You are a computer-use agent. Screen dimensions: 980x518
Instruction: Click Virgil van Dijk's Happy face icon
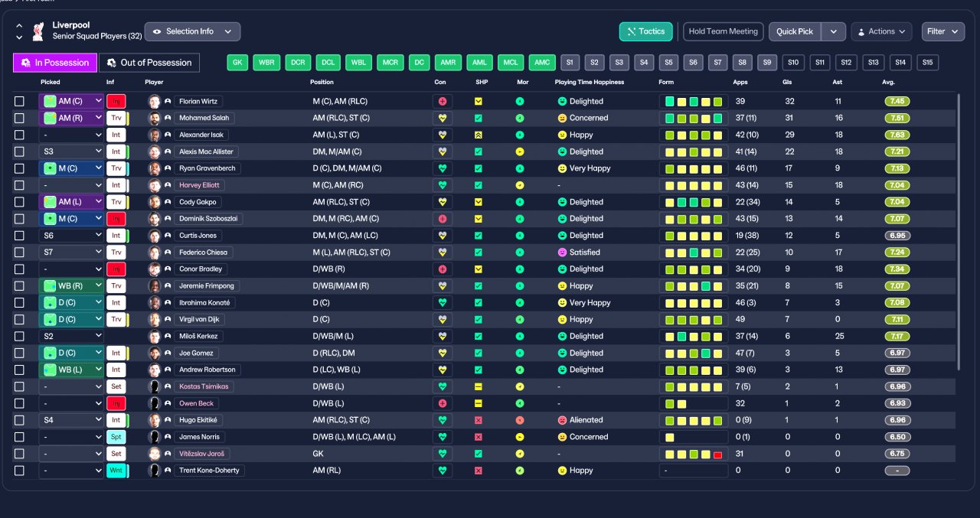562,320
